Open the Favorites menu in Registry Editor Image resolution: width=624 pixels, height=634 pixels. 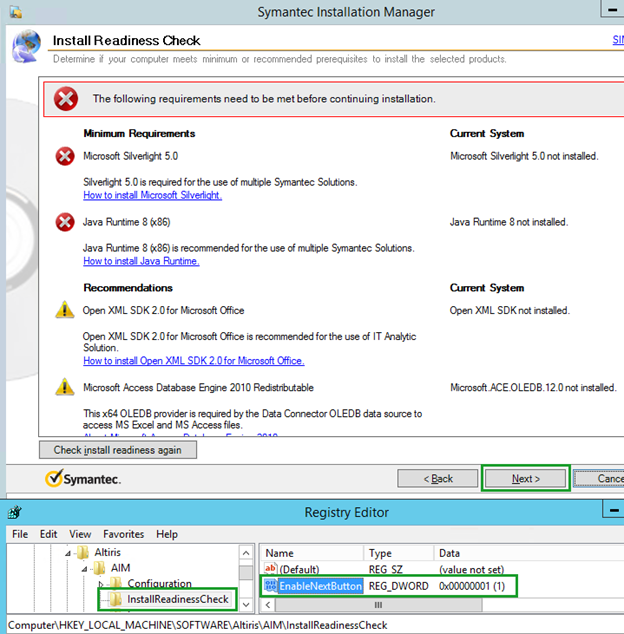123,534
